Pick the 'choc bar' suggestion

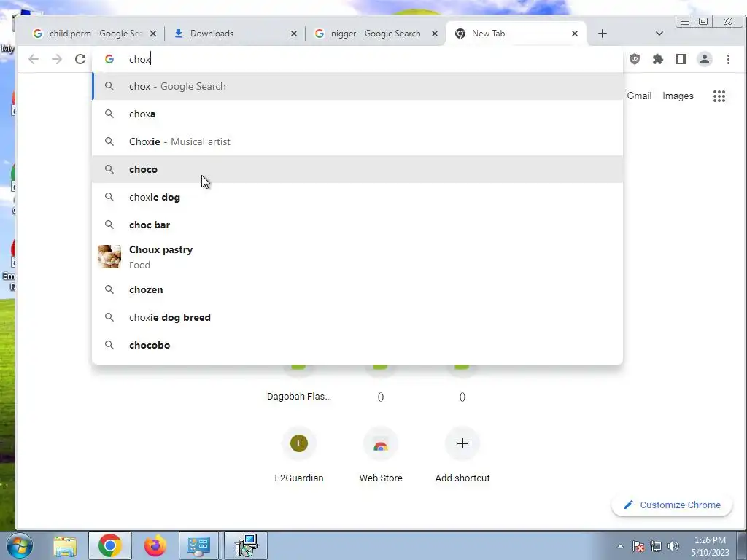pos(357,225)
